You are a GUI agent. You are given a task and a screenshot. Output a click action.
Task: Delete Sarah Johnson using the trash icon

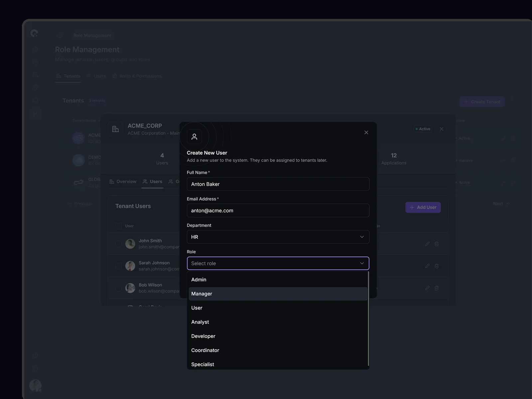coord(437,266)
